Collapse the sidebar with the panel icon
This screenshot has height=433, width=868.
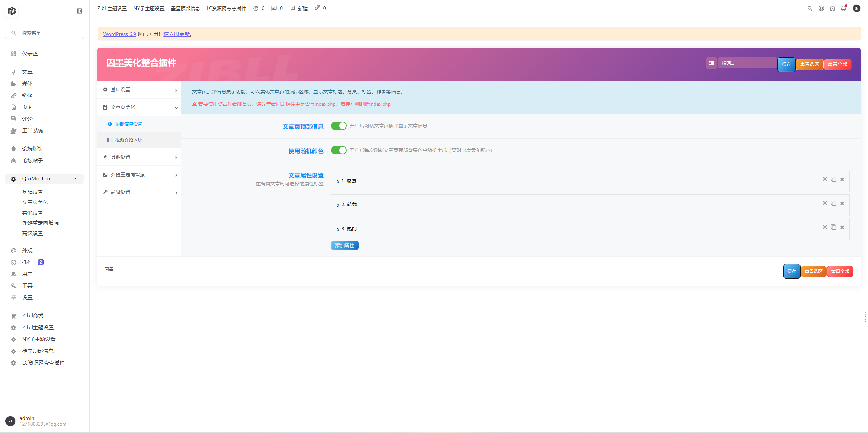point(79,11)
